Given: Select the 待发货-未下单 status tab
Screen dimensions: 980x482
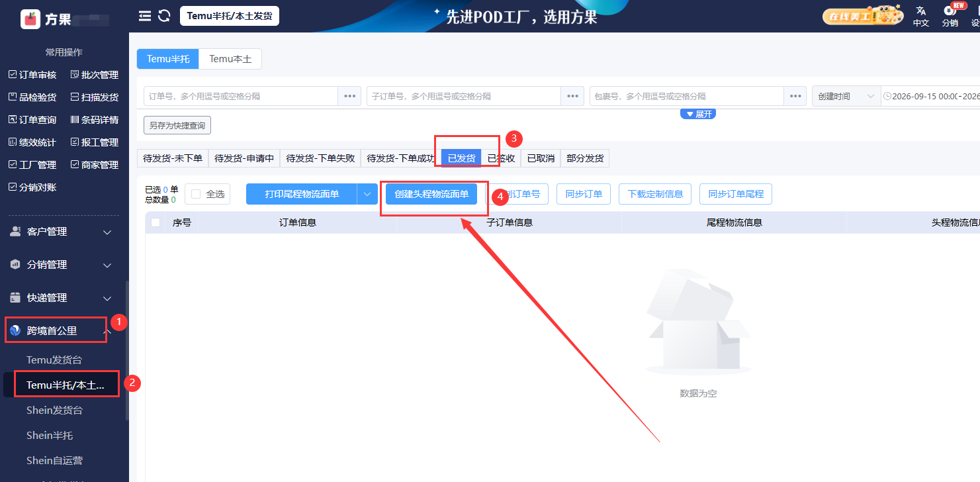Looking at the screenshot, I should click(x=173, y=158).
